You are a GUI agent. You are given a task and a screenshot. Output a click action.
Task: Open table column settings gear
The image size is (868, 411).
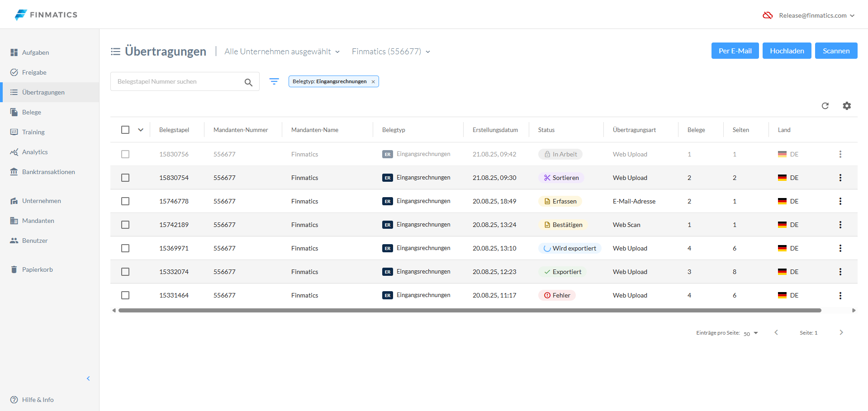[x=847, y=106]
